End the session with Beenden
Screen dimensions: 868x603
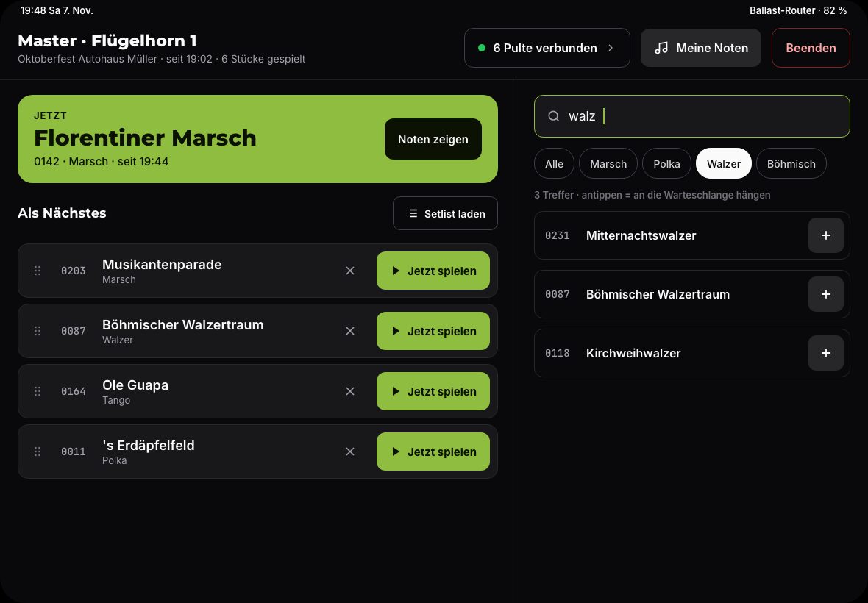pos(811,48)
